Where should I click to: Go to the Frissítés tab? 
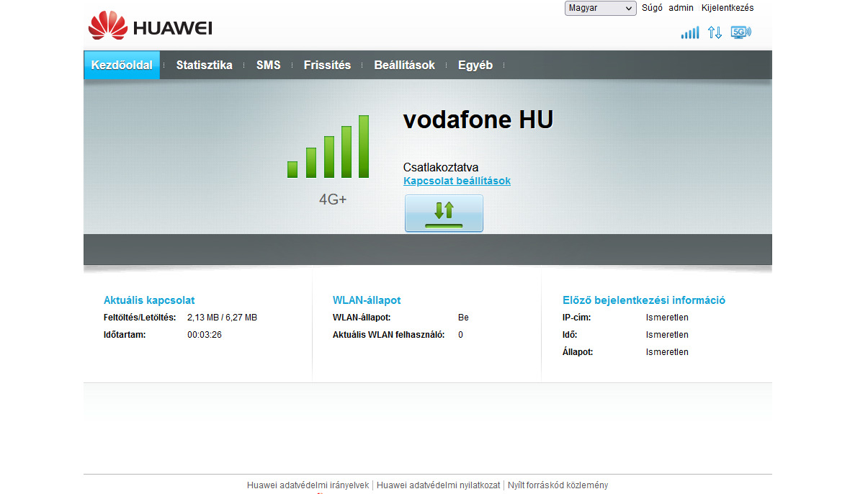tap(327, 65)
